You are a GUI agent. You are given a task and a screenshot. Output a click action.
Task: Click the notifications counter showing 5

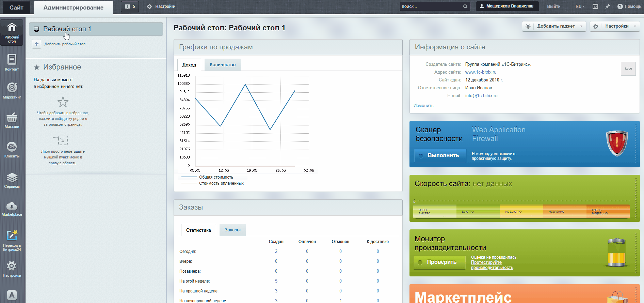point(130,6)
